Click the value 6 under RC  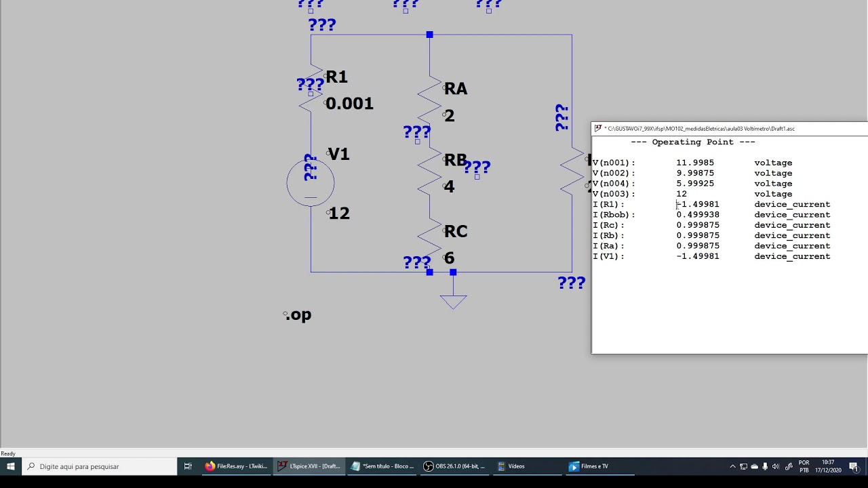(x=450, y=258)
